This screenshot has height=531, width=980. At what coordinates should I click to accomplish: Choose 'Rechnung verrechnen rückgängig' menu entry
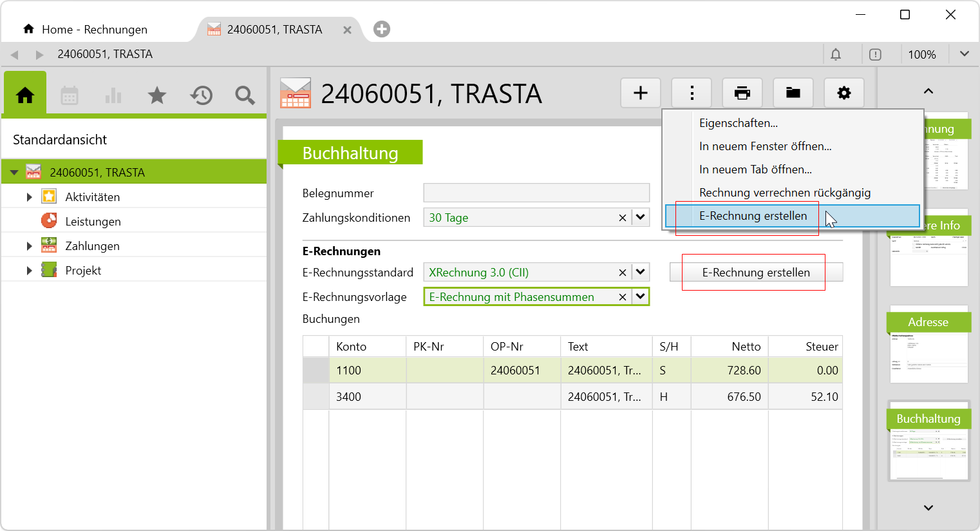coord(784,193)
